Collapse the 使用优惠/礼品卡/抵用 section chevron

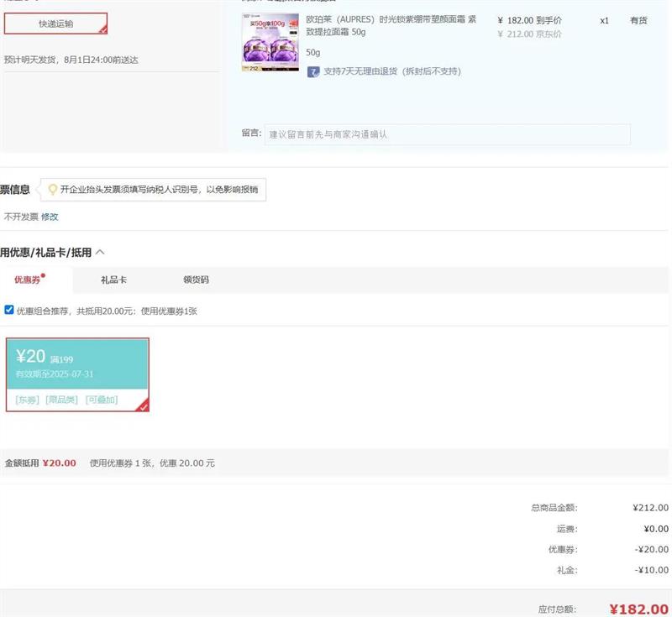click(101, 252)
